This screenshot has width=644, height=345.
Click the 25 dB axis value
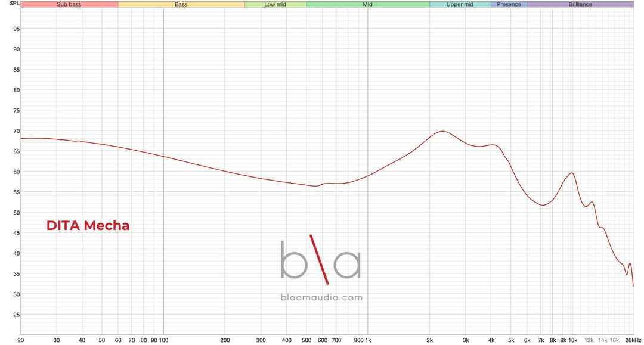point(17,315)
